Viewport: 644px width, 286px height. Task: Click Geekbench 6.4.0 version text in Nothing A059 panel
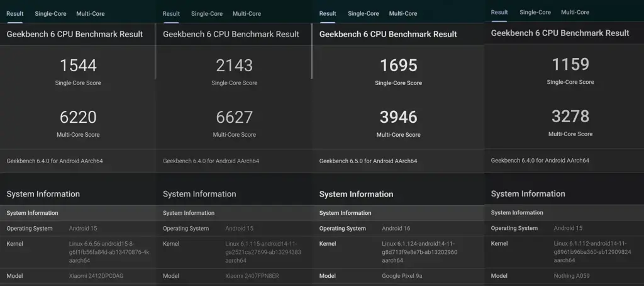(540, 161)
